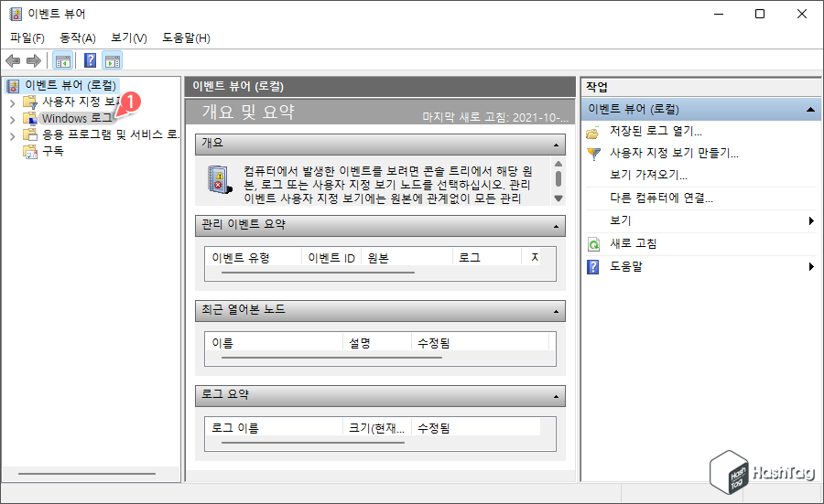This screenshot has width=824, height=504.
Task: Click the 도움말 question mark icon in actions
Action: 592,267
